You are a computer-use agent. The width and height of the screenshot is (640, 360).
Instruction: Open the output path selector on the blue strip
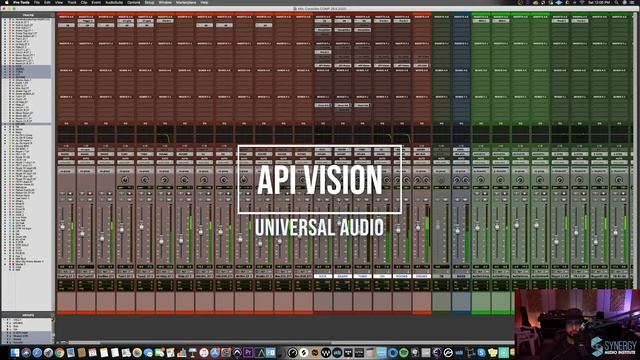(461, 154)
